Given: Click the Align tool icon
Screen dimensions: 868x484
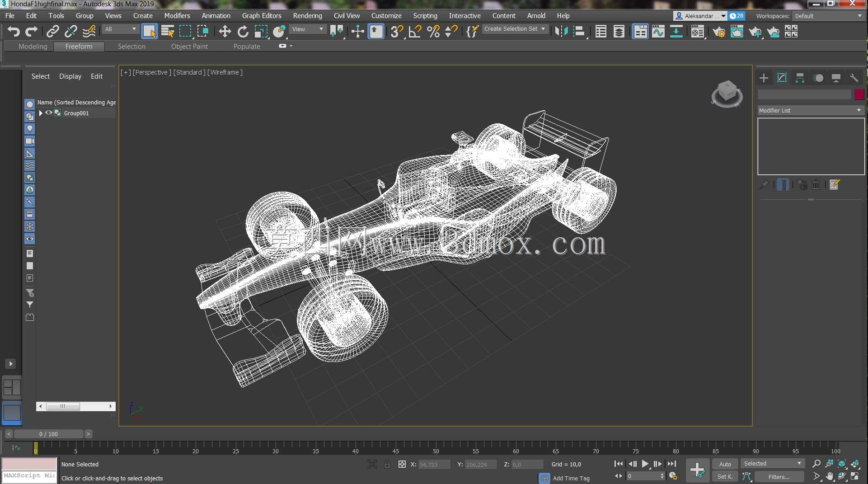Looking at the screenshot, I should point(579,32).
